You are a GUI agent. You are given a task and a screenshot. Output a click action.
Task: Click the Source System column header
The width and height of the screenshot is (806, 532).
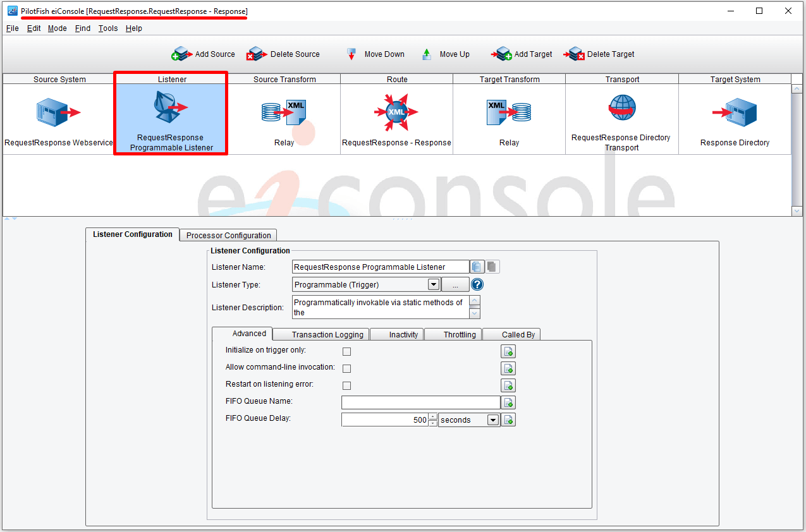[x=59, y=80]
